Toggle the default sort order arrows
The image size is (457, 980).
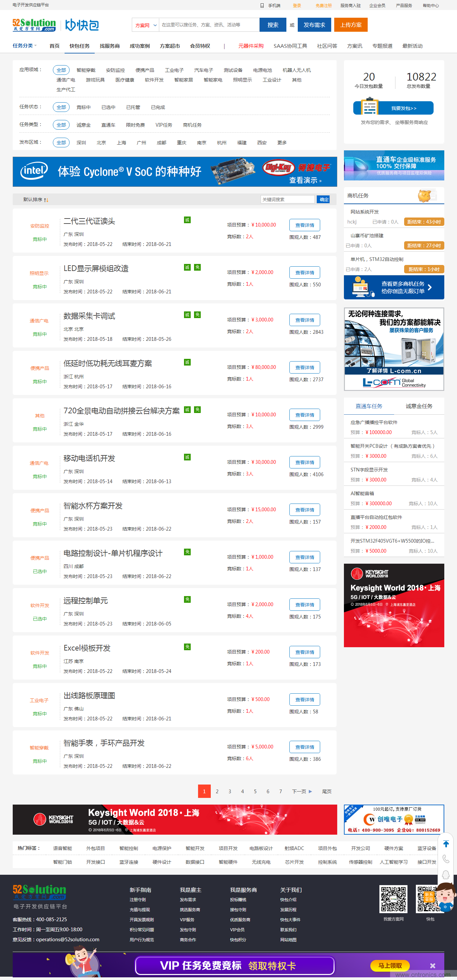coord(46,200)
